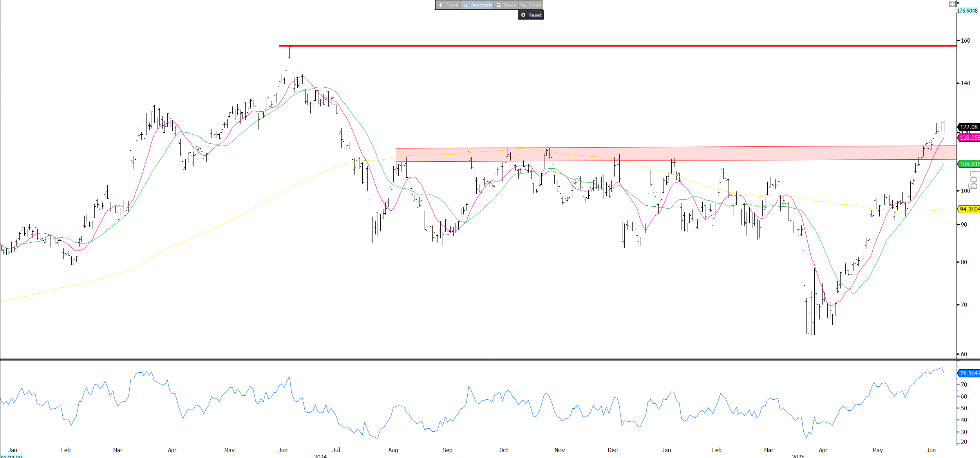This screenshot has height=458, width=980.
Task: Click the start date label at bottom left
Action: (12, 456)
